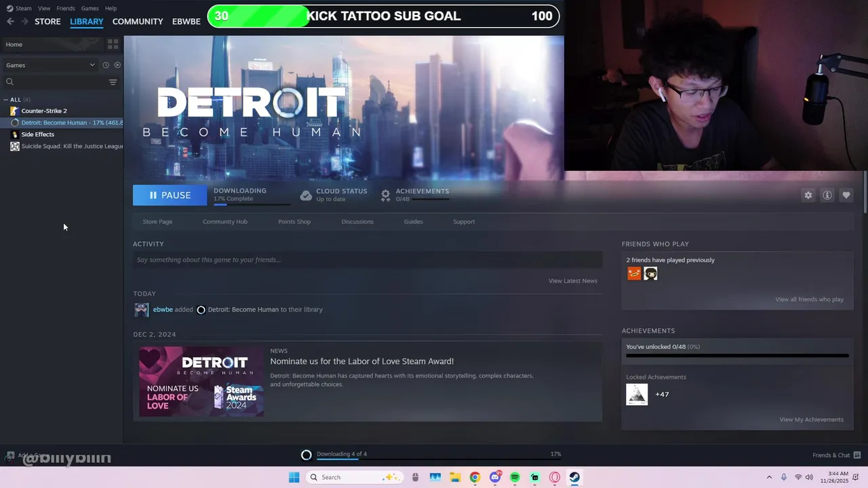Show hidden system tray icons
This screenshot has height=488, width=868.
pos(769,477)
